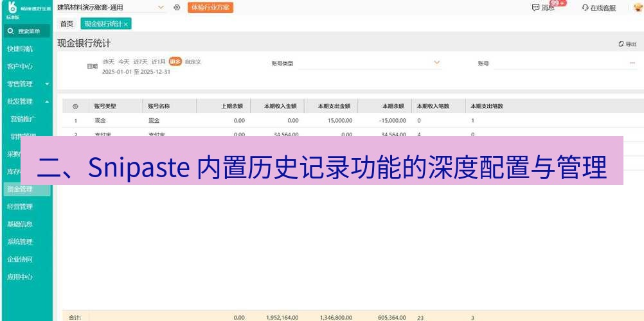Select the 昨天 date filter
The height and width of the screenshot is (321, 644).
pyautogui.click(x=109, y=62)
